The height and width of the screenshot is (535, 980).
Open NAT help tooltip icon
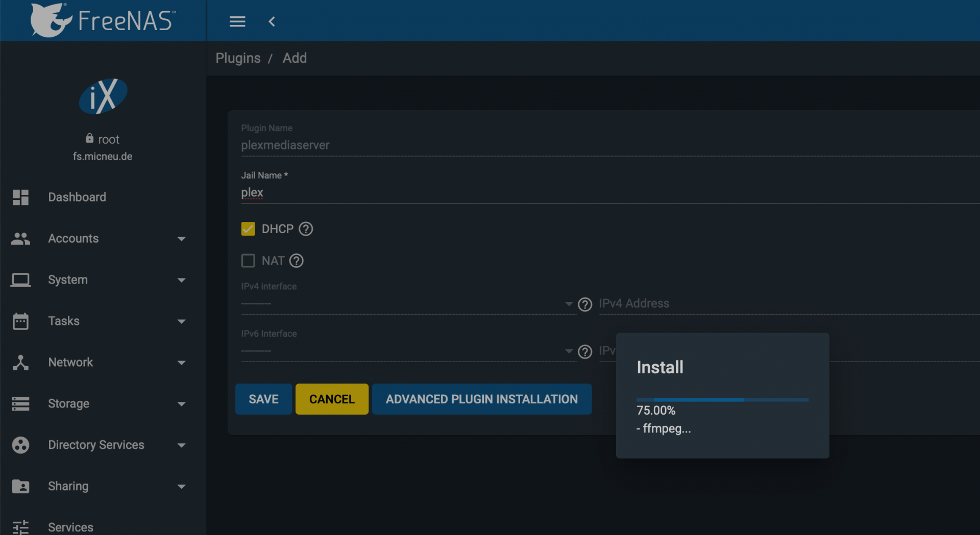(297, 261)
